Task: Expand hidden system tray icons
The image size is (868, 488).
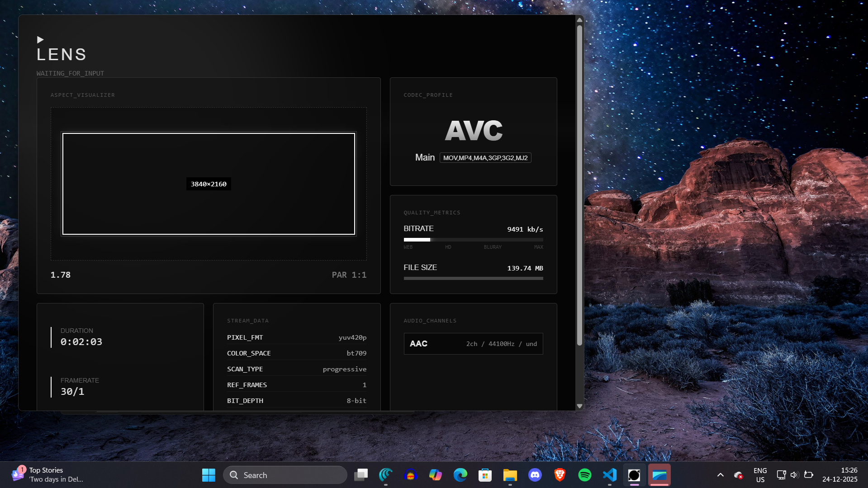Action: pyautogui.click(x=720, y=475)
